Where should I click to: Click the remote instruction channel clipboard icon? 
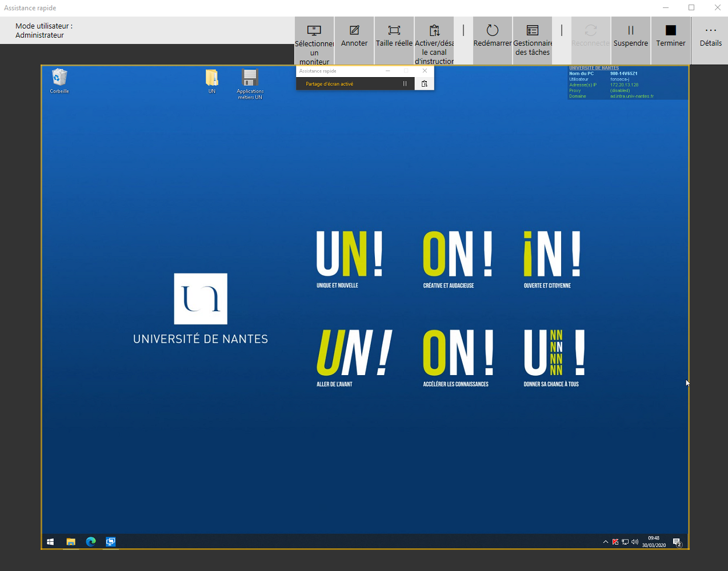424,84
